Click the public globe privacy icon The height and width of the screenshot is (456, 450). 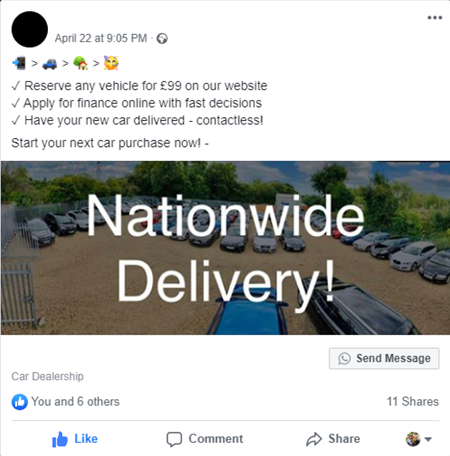click(162, 39)
